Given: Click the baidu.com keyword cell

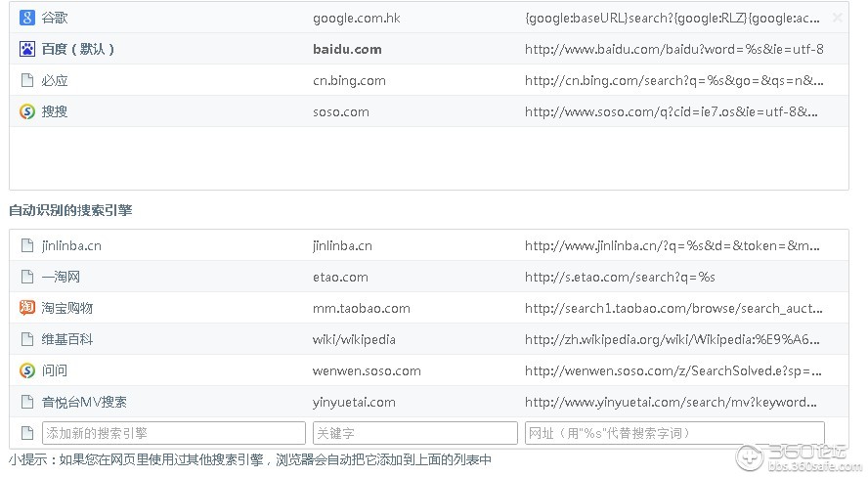Looking at the screenshot, I should click(347, 49).
